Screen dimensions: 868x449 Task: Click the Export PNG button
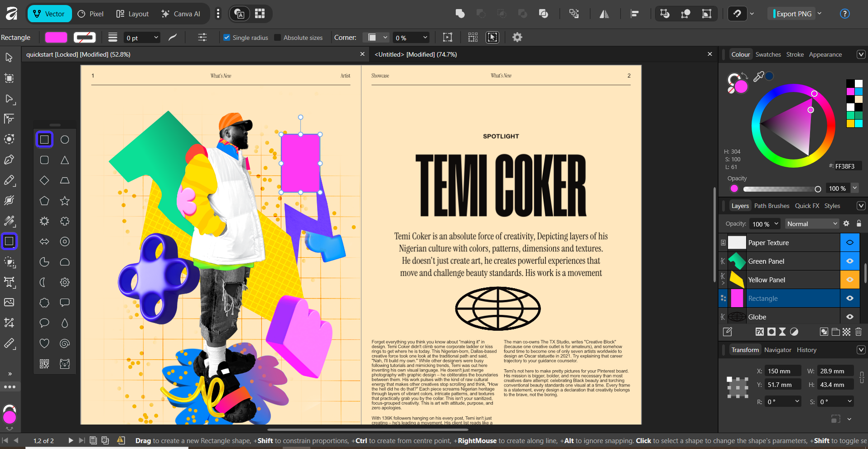point(794,14)
